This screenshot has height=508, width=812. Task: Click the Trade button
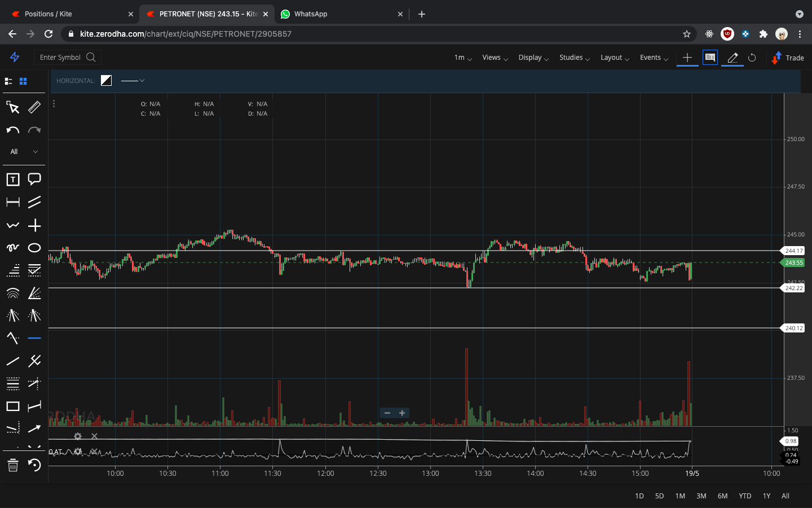tap(788, 57)
